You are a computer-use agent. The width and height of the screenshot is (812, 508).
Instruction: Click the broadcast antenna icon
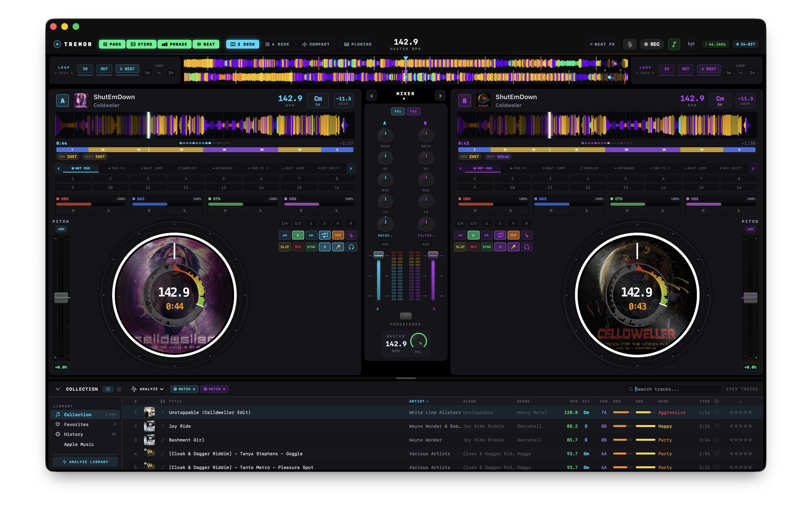coord(691,44)
